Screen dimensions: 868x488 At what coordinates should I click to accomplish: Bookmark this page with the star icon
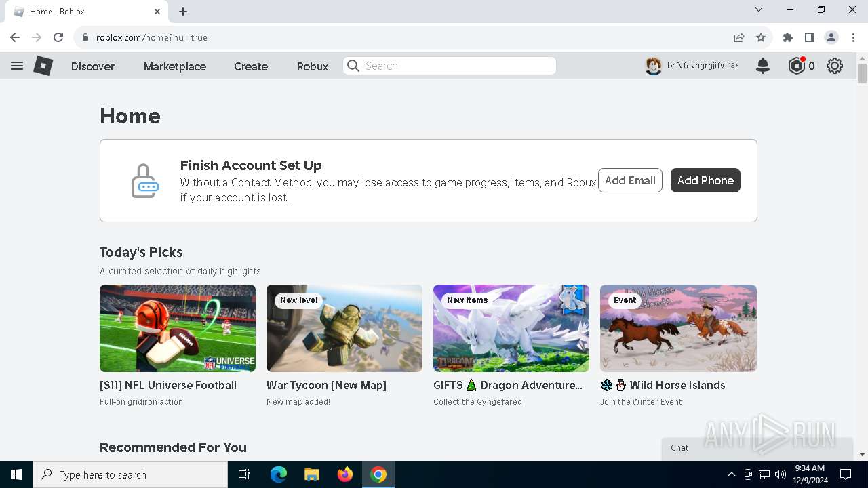[761, 37]
